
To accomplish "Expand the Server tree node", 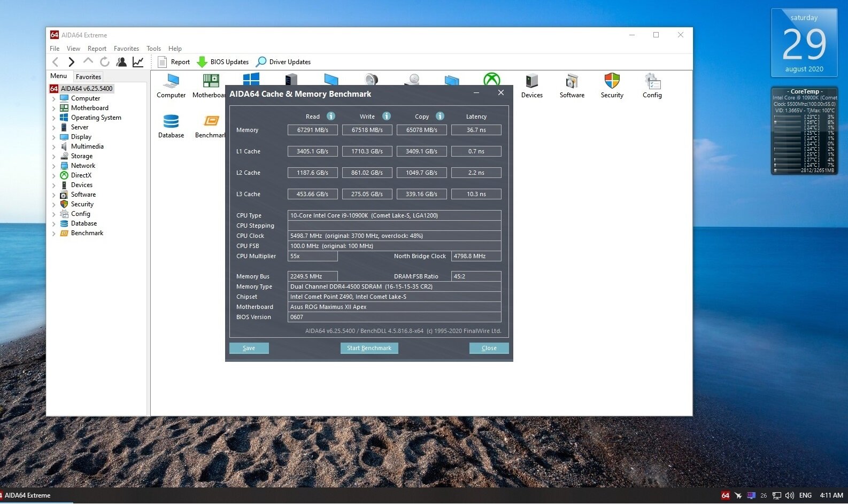I will tap(53, 128).
